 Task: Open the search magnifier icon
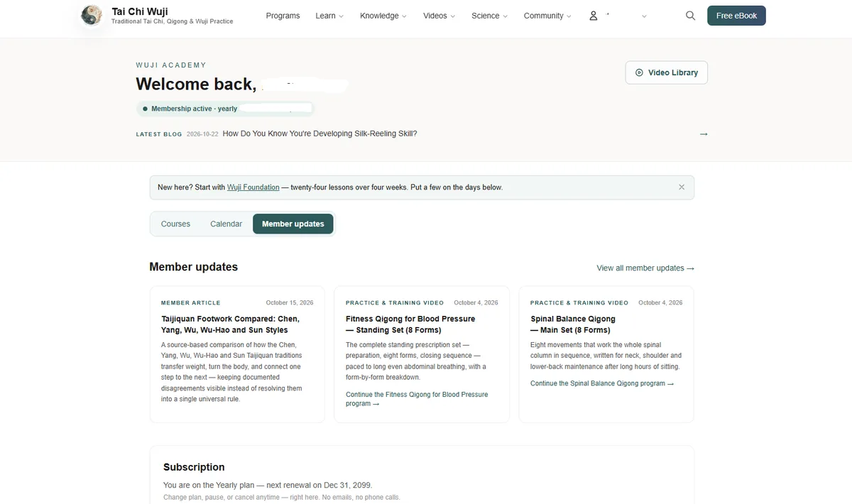[x=690, y=16]
